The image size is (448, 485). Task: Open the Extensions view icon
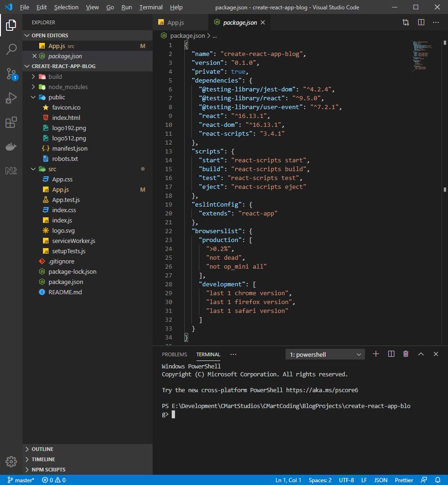tap(11, 122)
